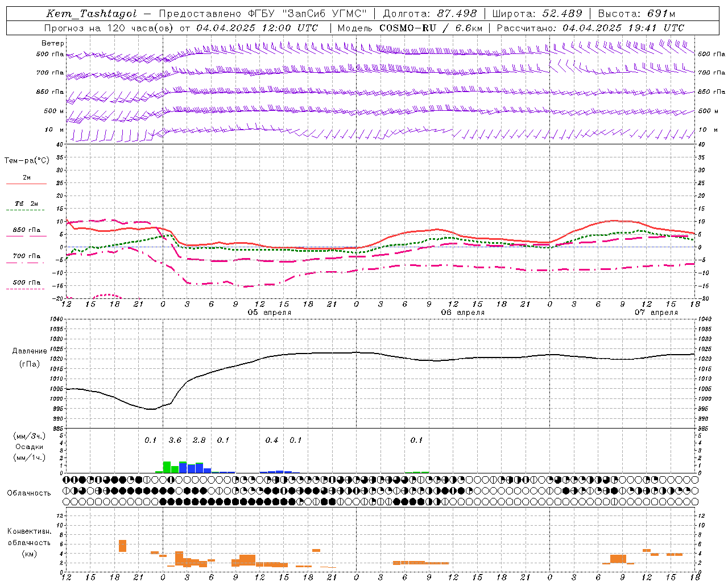The width and height of the screenshot is (728, 582).
Task: Click the 06 апреля date label
Action: (463, 313)
